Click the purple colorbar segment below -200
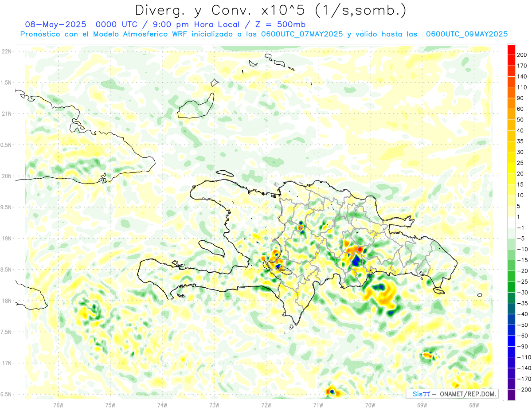Screen dimensions: 532x411 tap(511, 395)
